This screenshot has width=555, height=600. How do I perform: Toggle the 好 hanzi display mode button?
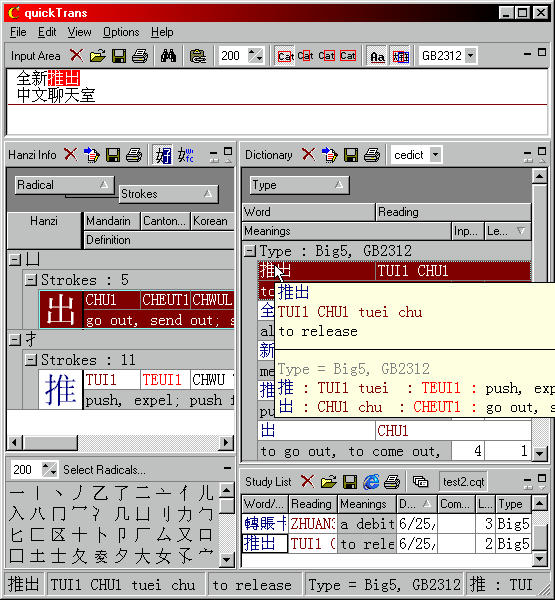point(163,155)
